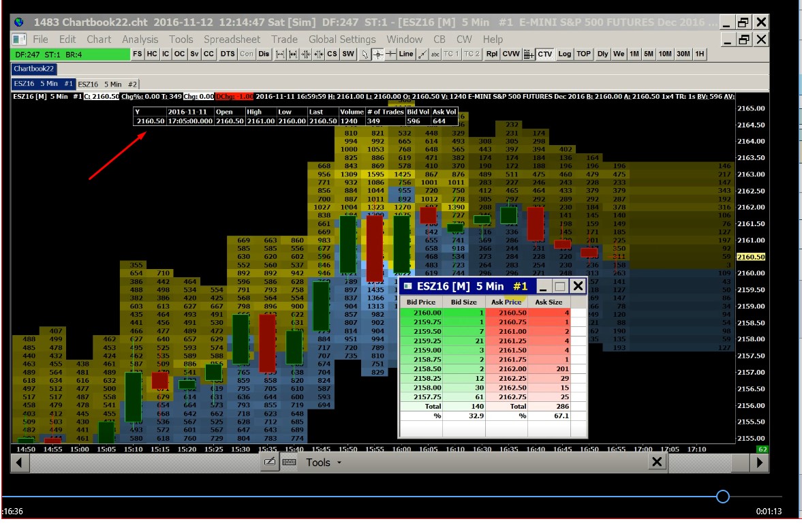Click the Ask Size column header
The image size is (802, 532).
[x=549, y=302]
